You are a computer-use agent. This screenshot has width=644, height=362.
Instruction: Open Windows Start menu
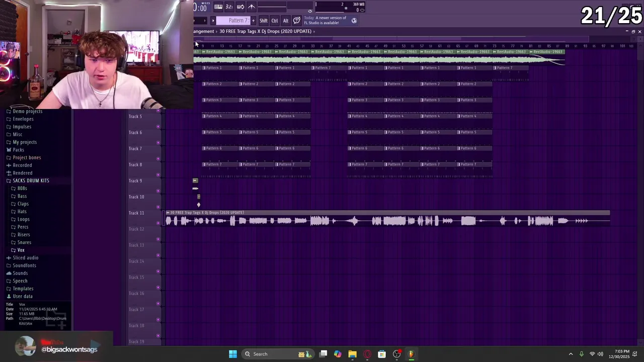[x=233, y=354]
